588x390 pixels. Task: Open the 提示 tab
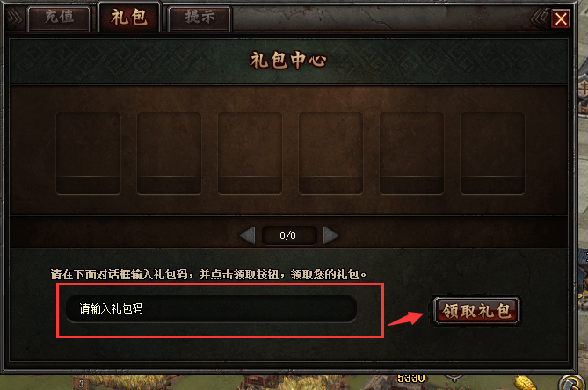(x=200, y=18)
